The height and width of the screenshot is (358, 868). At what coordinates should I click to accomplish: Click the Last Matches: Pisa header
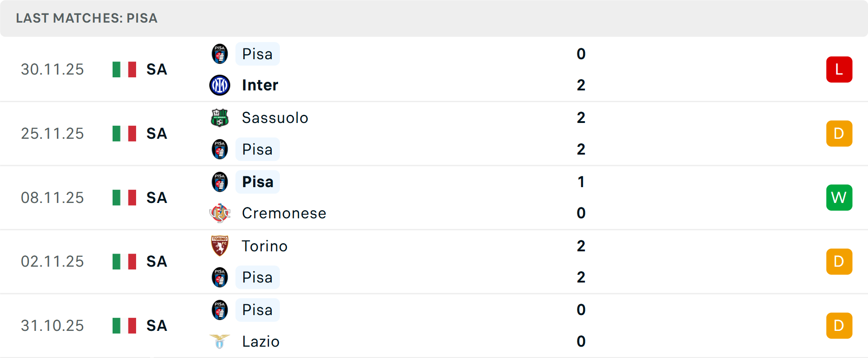[x=87, y=18]
